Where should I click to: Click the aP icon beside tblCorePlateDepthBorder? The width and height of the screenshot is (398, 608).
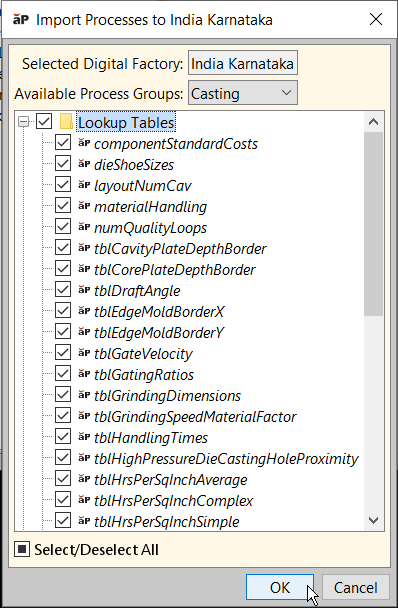(84, 268)
